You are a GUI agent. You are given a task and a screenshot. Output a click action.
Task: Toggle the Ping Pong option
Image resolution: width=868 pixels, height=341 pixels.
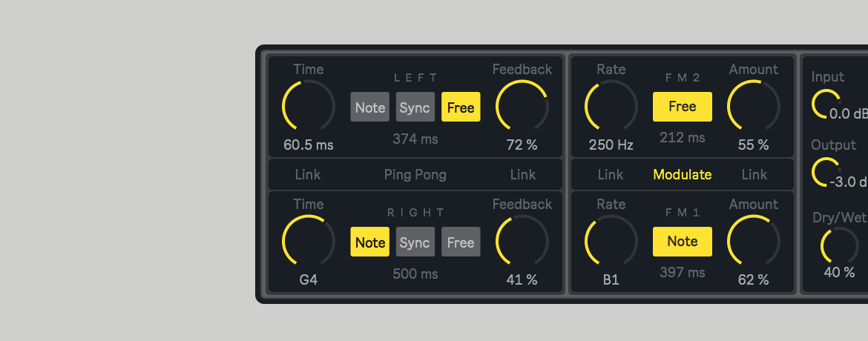pyautogui.click(x=415, y=175)
